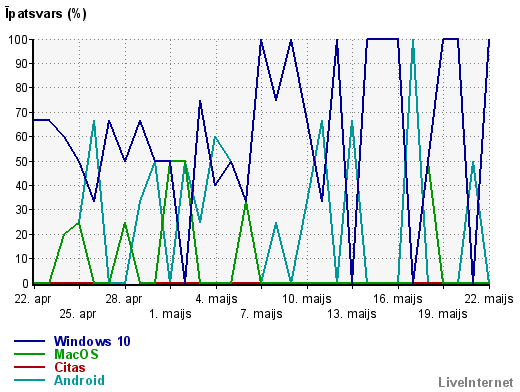Click the Īpatsvars (%) axis title
This screenshot has height=392, width=520.
(x=46, y=14)
